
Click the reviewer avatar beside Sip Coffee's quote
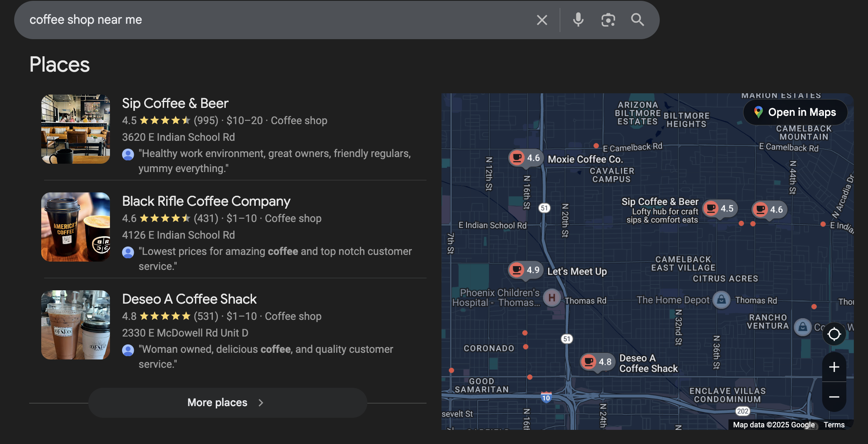coord(128,155)
